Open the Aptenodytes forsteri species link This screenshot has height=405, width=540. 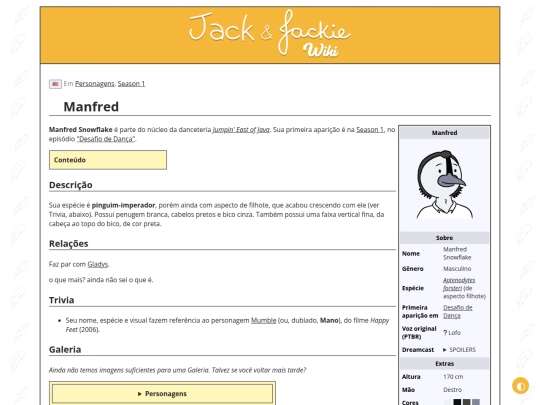tap(459, 284)
